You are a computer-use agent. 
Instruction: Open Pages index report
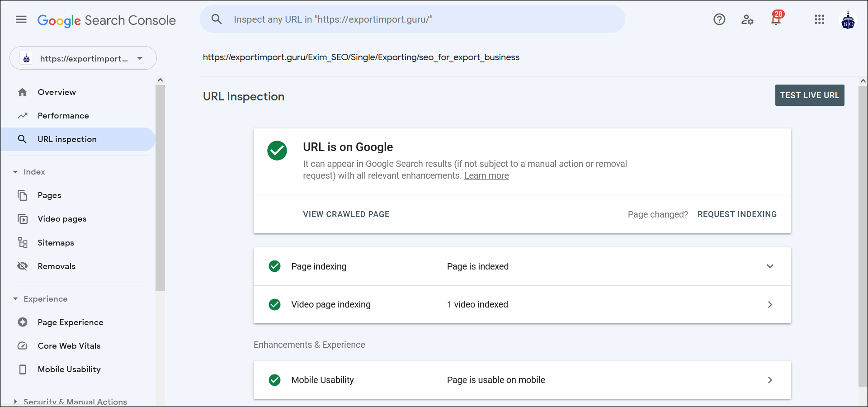click(49, 195)
